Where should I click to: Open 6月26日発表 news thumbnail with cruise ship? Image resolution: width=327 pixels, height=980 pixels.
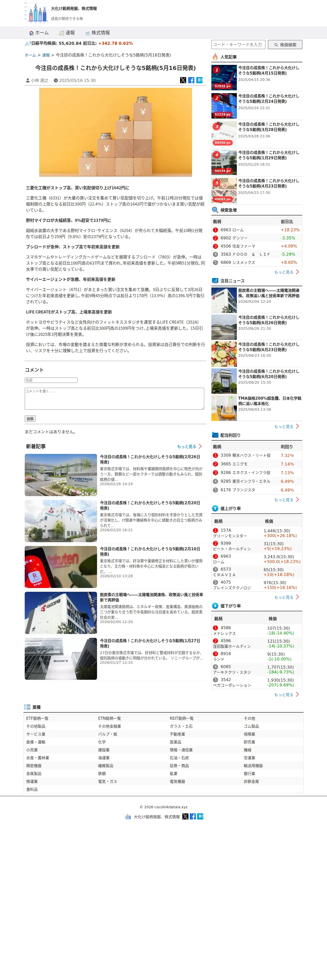point(224,327)
